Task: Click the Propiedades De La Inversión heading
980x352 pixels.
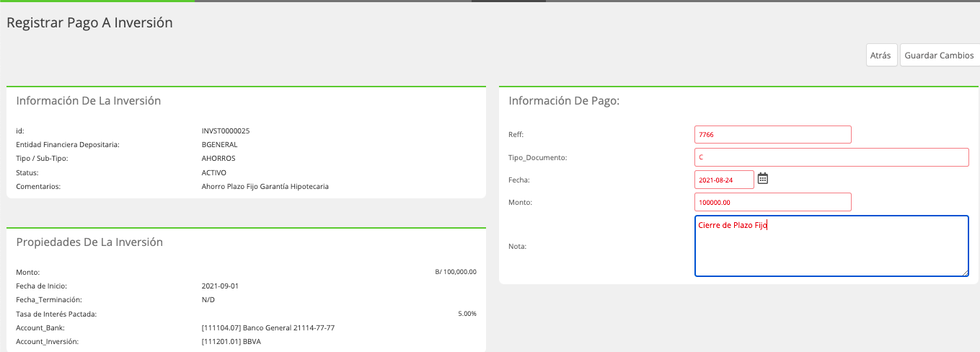Action: point(89,242)
